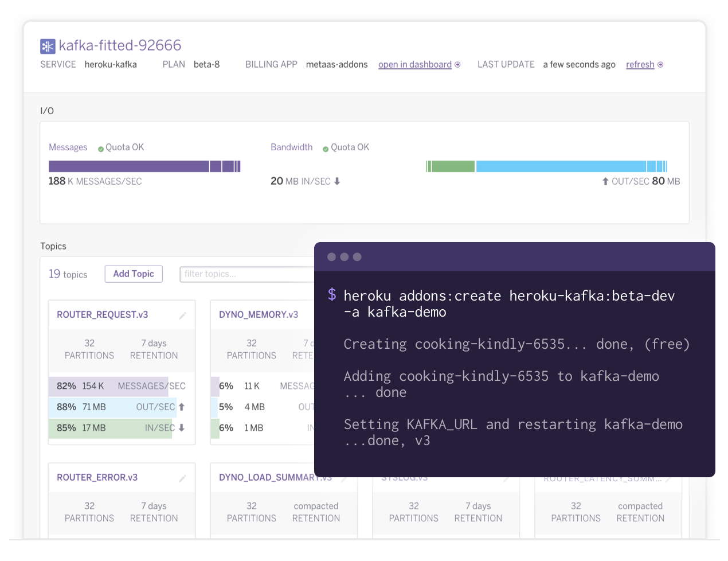Focus the filter topics input field
Viewport: 728px width, 561px height.
click(248, 274)
